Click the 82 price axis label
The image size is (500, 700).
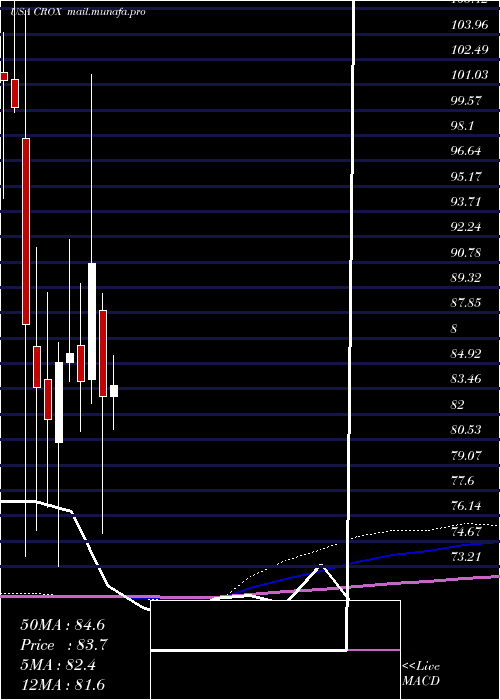tap(458, 404)
